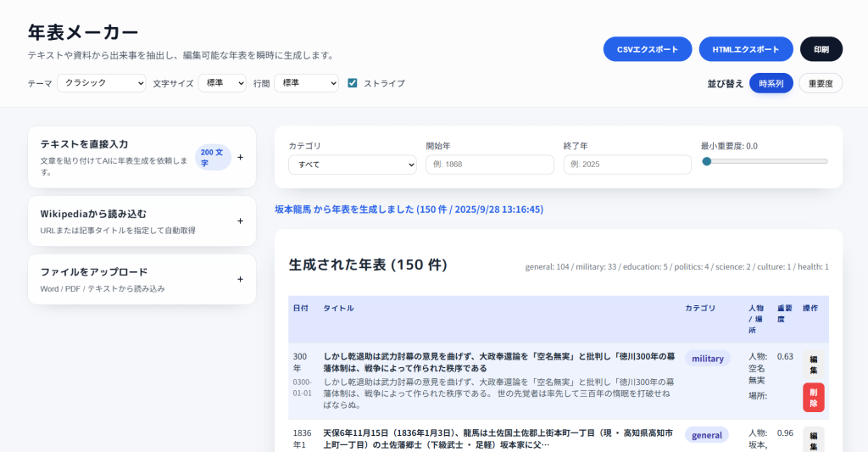Image resolution: width=868 pixels, height=452 pixels.
Task: Expand the テキストを直接入力 plus icon
Action: click(x=240, y=157)
